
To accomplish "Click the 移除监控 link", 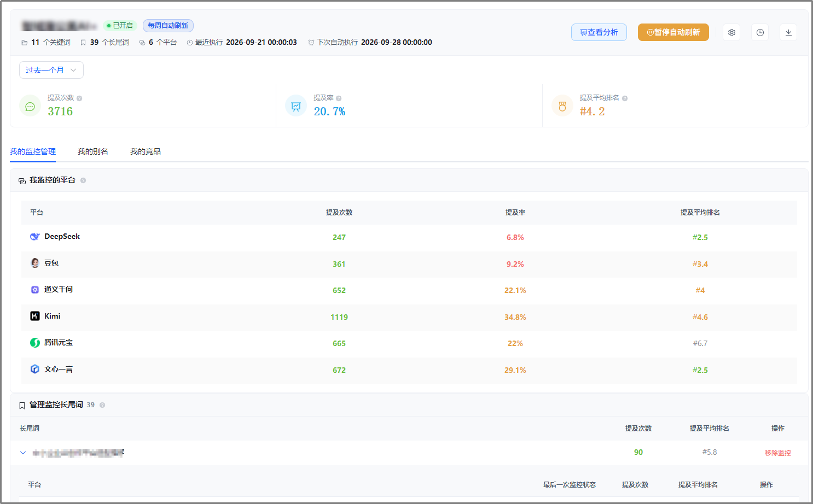I will pos(778,453).
